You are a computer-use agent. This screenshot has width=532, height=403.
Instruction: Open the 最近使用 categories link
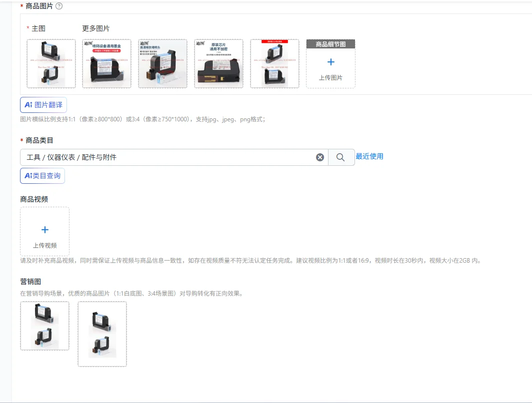pos(369,156)
